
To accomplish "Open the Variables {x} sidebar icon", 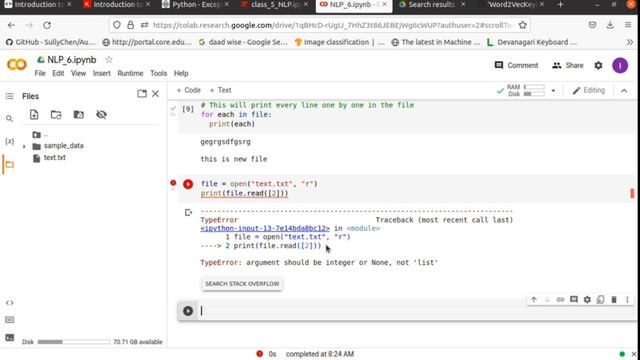I will (9, 141).
